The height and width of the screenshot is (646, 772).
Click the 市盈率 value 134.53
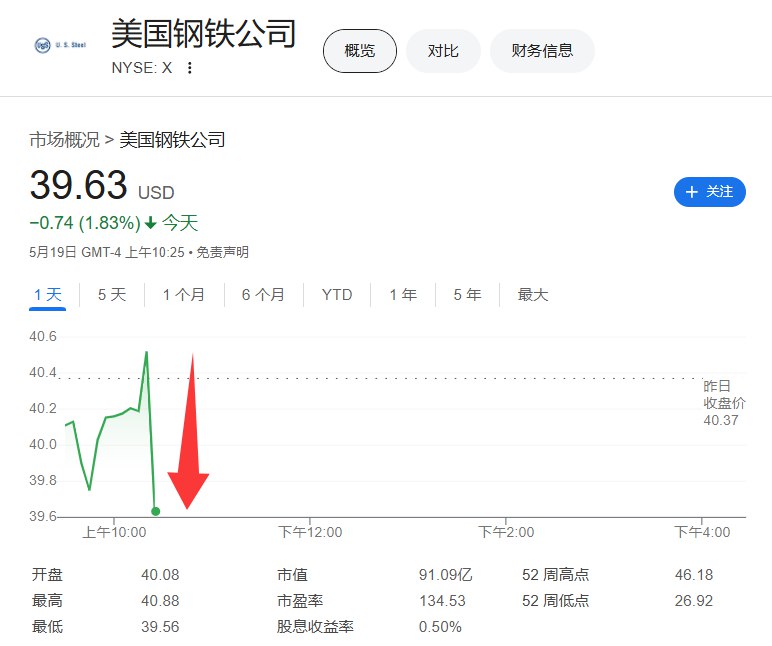[x=442, y=601]
